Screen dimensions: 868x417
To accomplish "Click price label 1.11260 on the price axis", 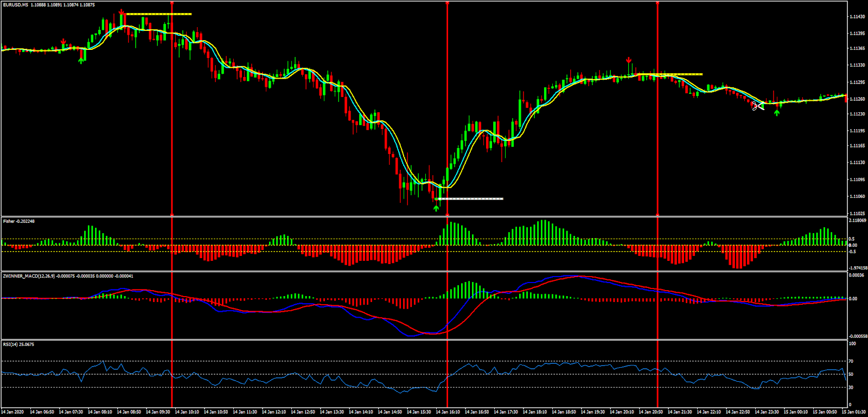I will click(x=857, y=99).
